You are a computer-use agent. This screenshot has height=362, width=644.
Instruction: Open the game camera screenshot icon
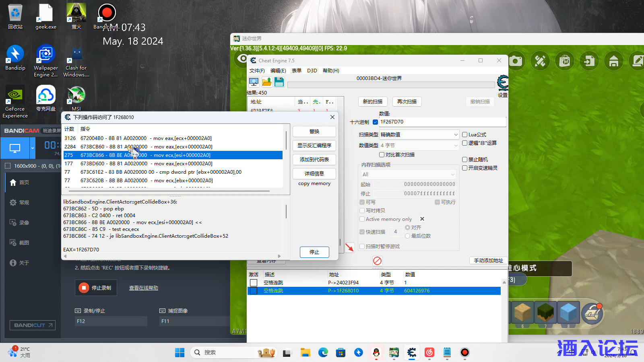pyautogui.click(x=516, y=61)
